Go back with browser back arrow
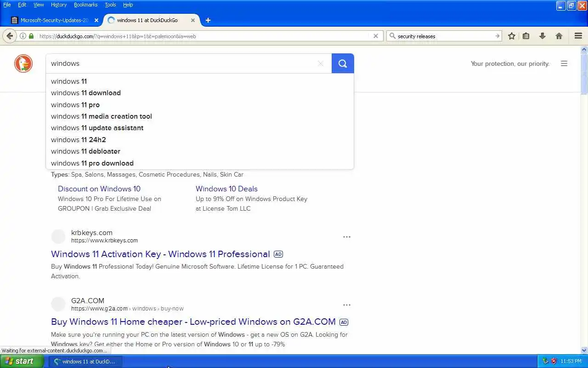Screen dimensions: 588x368 point(10,36)
